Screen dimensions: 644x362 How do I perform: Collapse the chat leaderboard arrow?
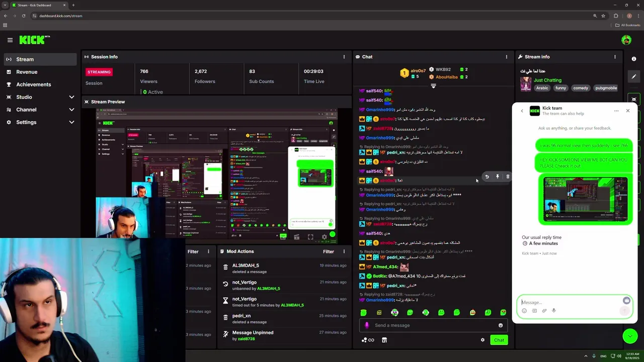(x=433, y=86)
